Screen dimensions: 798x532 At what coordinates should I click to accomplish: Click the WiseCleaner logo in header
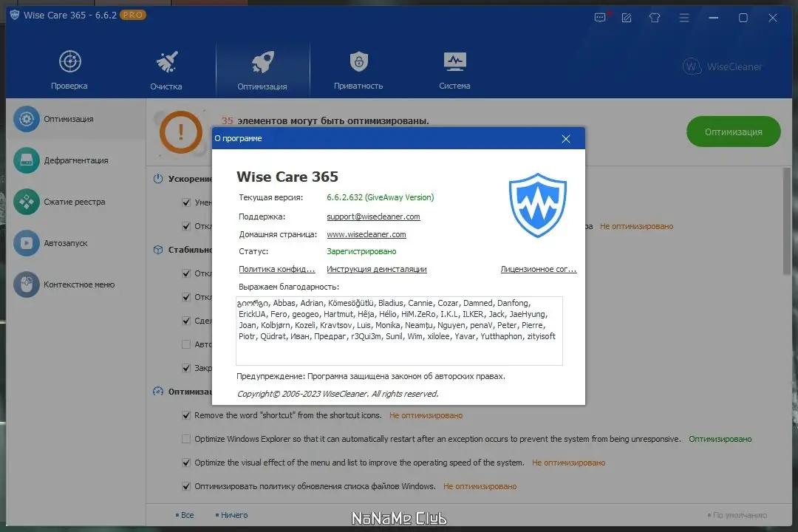pyautogui.click(x=722, y=66)
